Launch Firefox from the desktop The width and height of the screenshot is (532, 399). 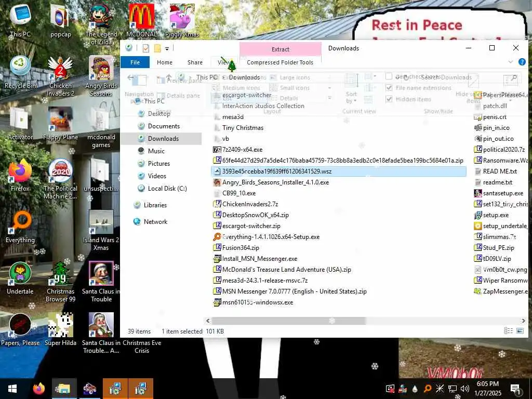[x=20, y=175]
